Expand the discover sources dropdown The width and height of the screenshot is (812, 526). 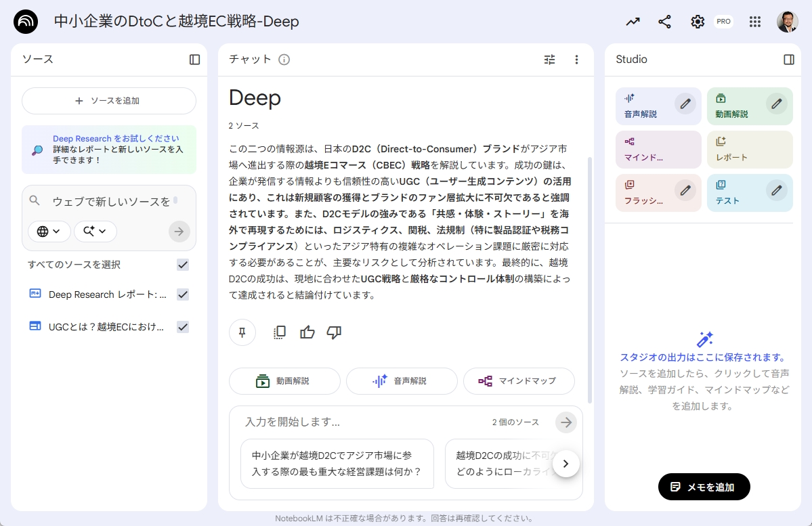[95, 231]
